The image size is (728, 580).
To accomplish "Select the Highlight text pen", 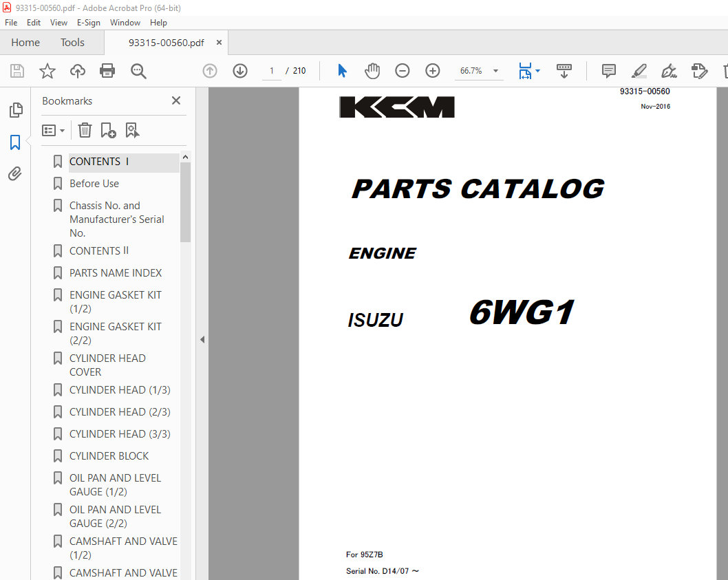I will pos(639,71).
